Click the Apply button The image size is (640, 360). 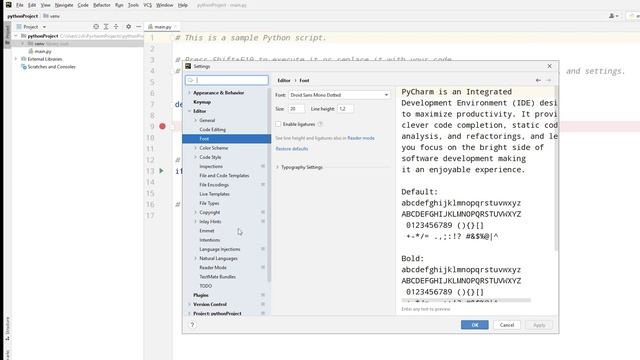point(539,325)
